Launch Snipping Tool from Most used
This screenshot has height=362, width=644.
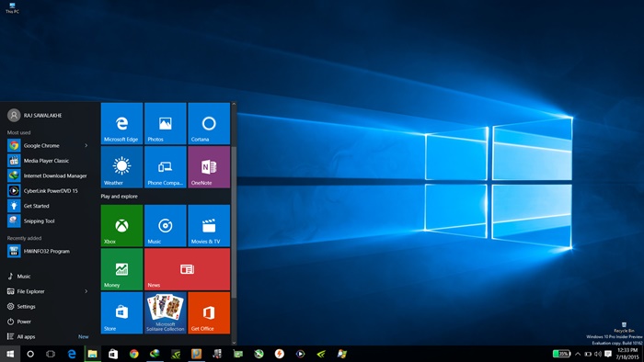pos(48,221)
